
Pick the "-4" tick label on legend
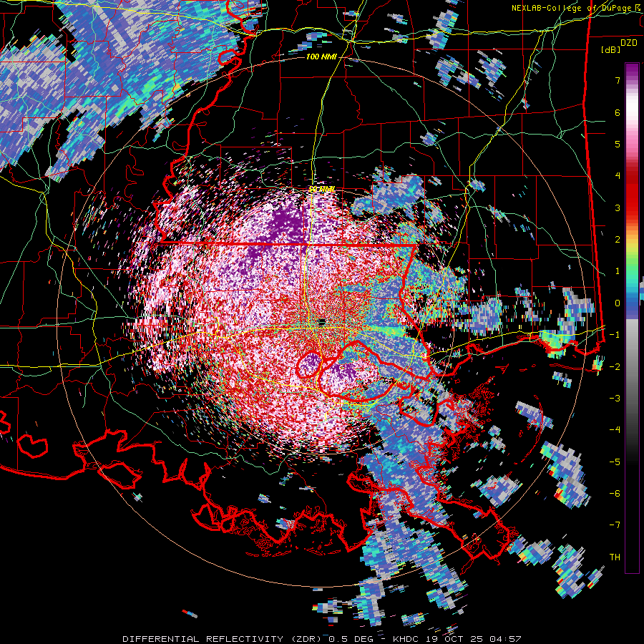click(x=615, y=430)
